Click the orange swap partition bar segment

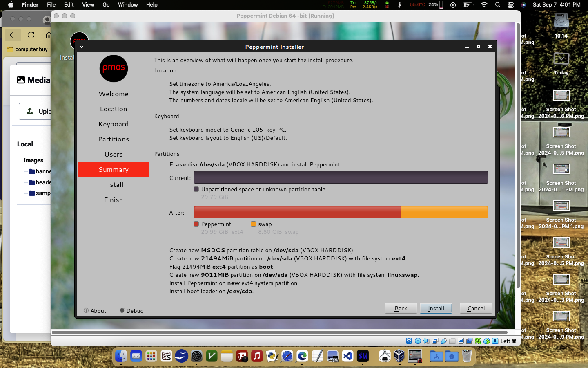click(444, 212)
